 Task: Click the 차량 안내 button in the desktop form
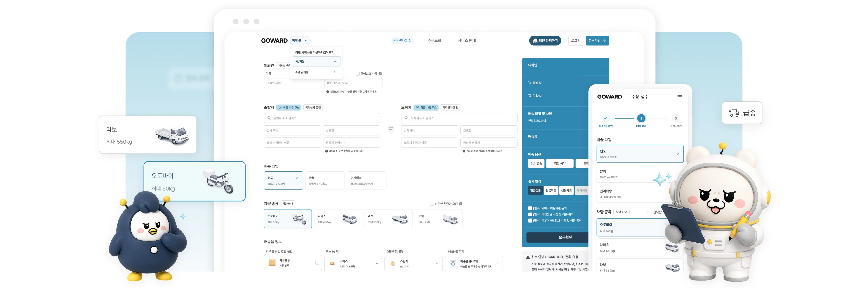coord(288,204)
